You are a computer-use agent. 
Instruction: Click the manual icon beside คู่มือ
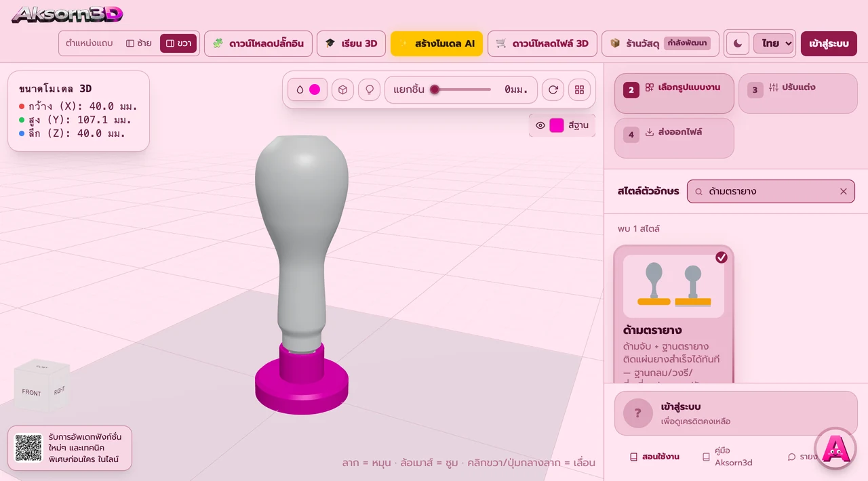point(706,457)
